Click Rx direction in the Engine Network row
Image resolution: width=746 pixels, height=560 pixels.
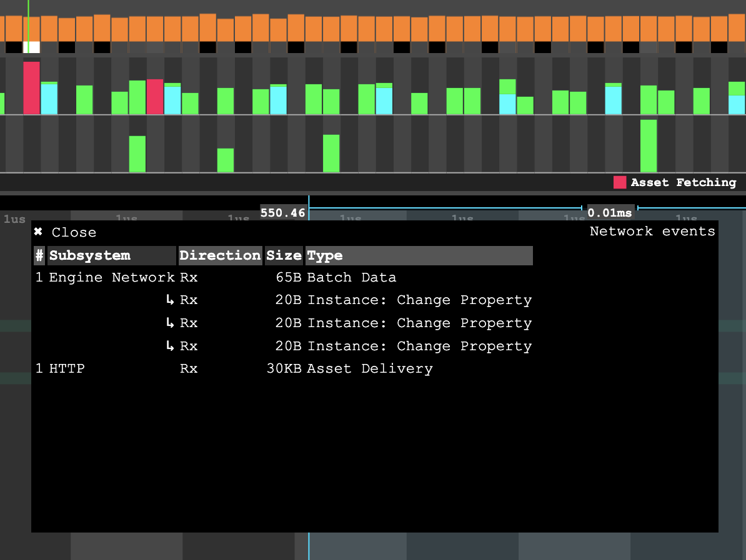pyautogui.click(x=189, y=277)
